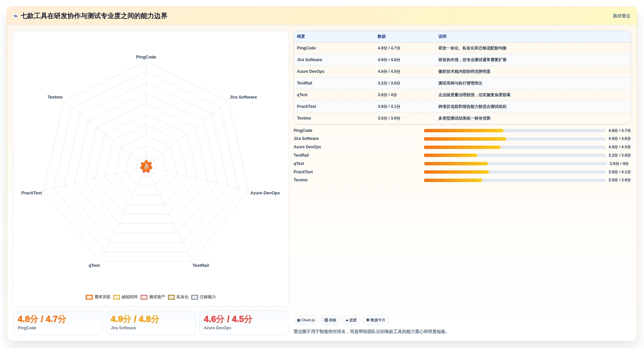Click the Azure DevOps progress bar
This screenshot has height=348, width=644.
pos(515,147)
